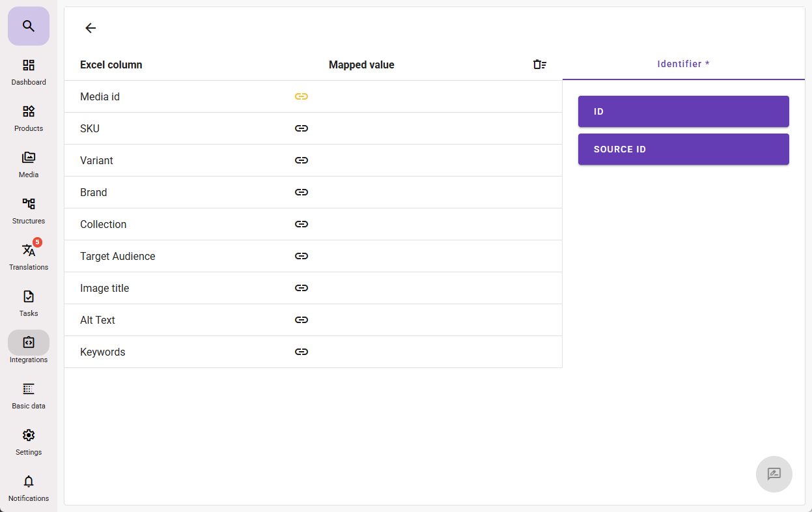Click the link icon in Keywords row
Screen dimensions: 812x512
click(301, 352)
